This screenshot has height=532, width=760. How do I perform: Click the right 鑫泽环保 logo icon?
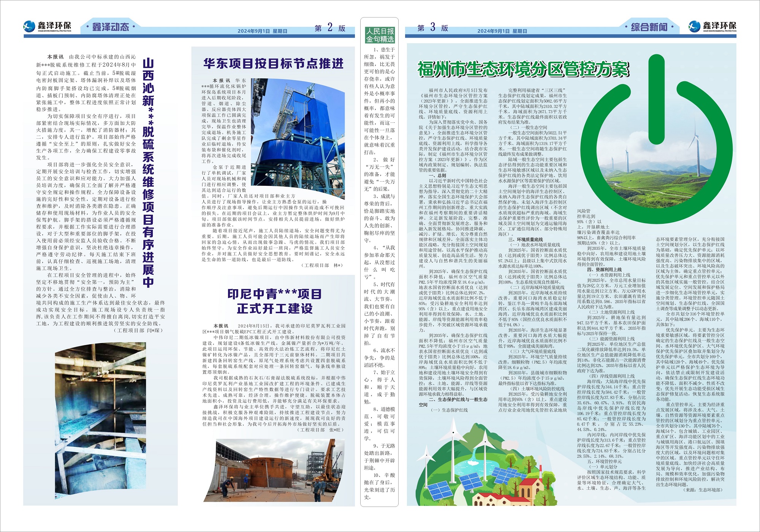click(x=695, y=26)
